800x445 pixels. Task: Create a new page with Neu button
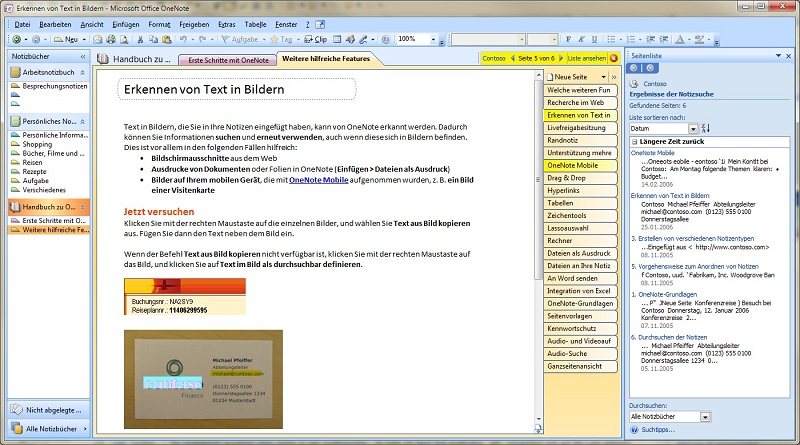67,39
